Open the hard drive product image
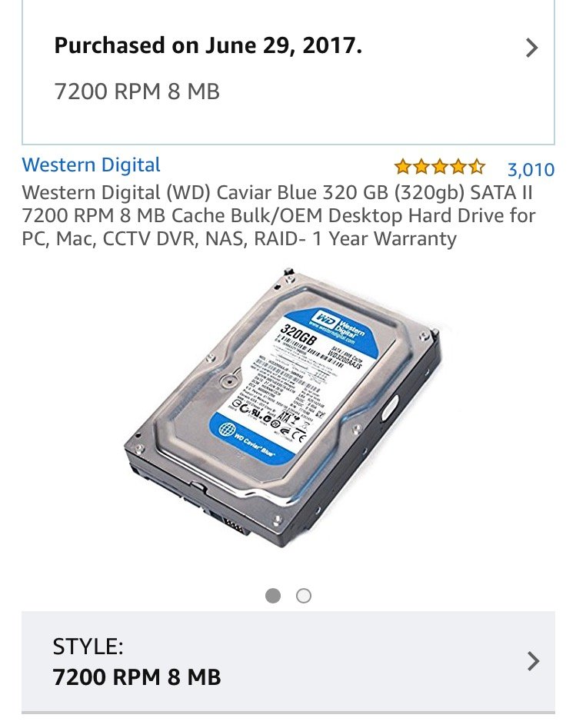The height and width of the screenshot is (728, 576). [283, 407]
